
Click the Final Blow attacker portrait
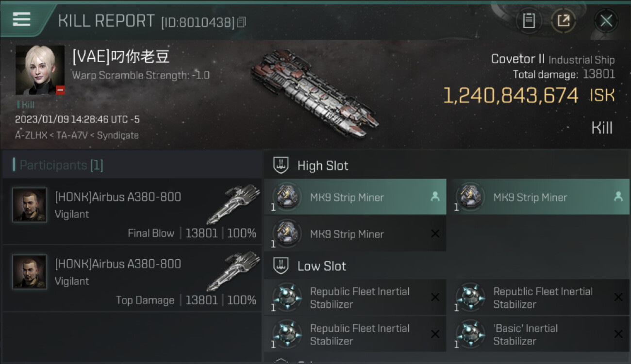(30, 205)
